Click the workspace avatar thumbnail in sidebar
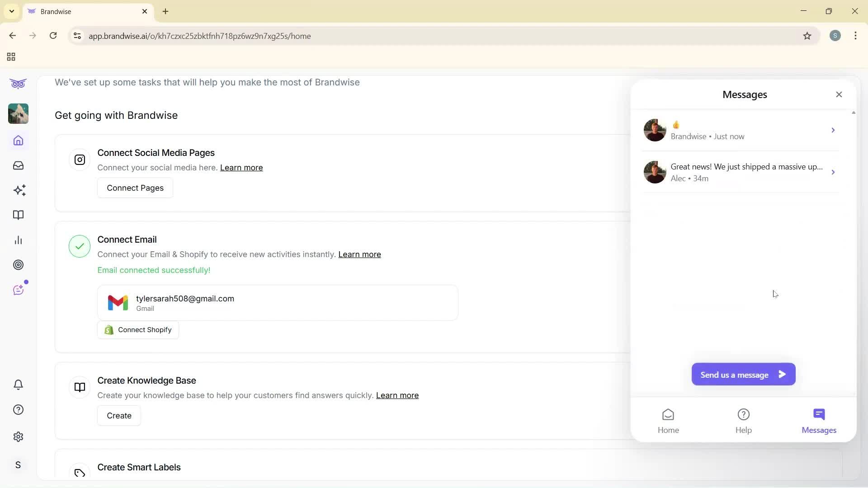The height and width of the screenshot is (488, 868). pos(18,114)
